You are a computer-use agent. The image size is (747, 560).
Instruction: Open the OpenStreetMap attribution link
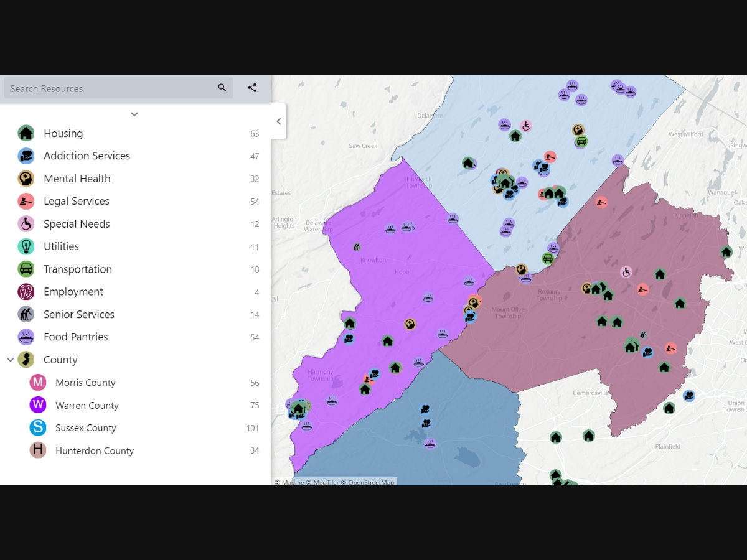pos(371,482)
